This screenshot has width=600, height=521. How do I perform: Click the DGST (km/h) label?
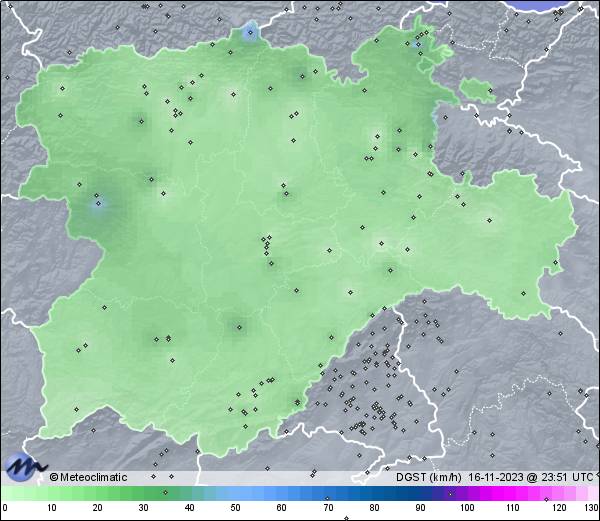coord(429,477)
